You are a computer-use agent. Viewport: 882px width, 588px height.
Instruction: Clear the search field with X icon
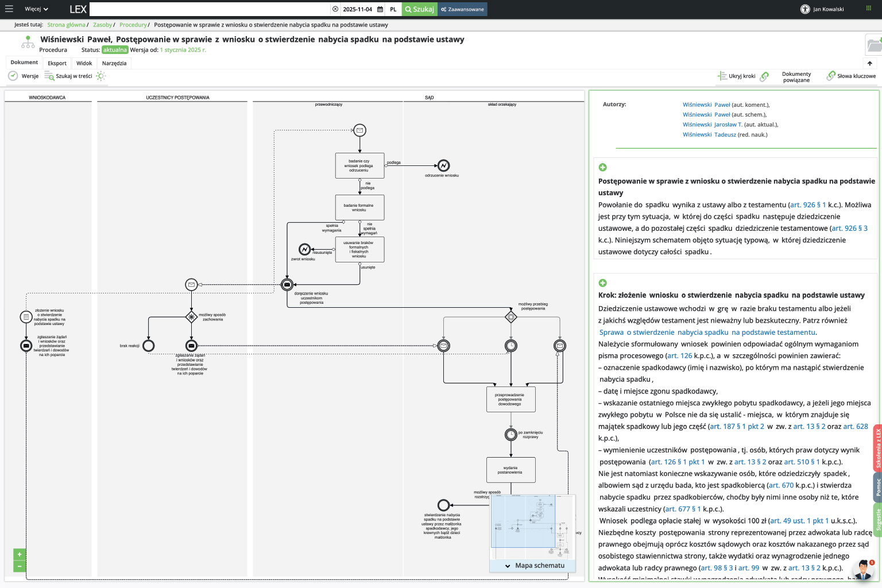pos(335,9)
